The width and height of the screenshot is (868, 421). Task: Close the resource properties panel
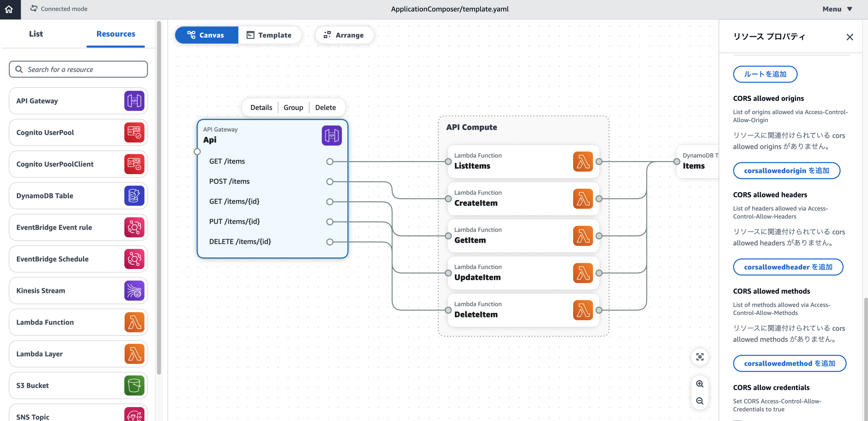[849, 37]
